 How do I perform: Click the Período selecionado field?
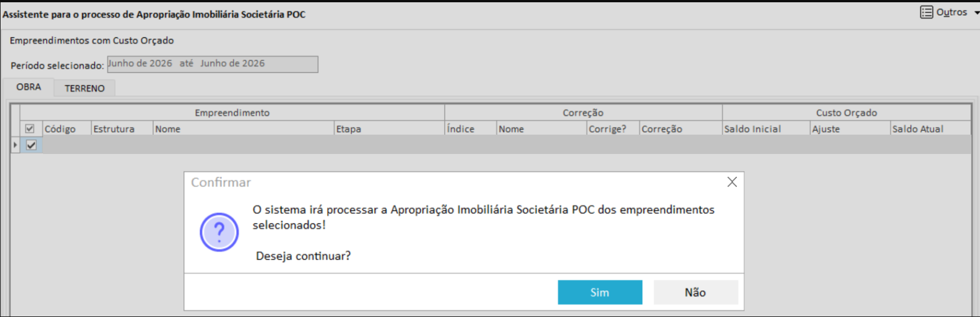pos(212,64)
